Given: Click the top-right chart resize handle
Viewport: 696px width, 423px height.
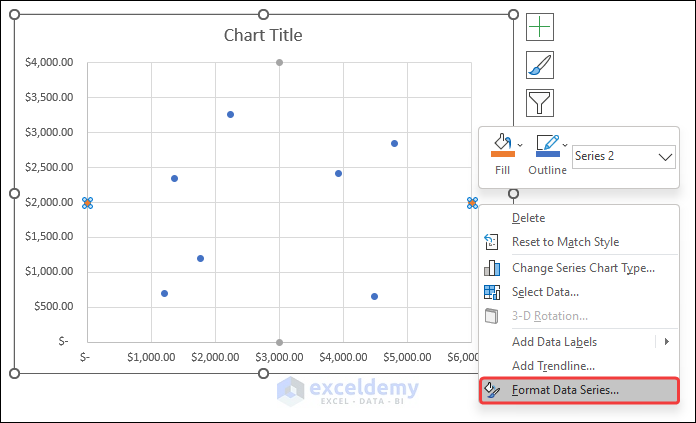Looking at the screenshot, I should (513, 15).
